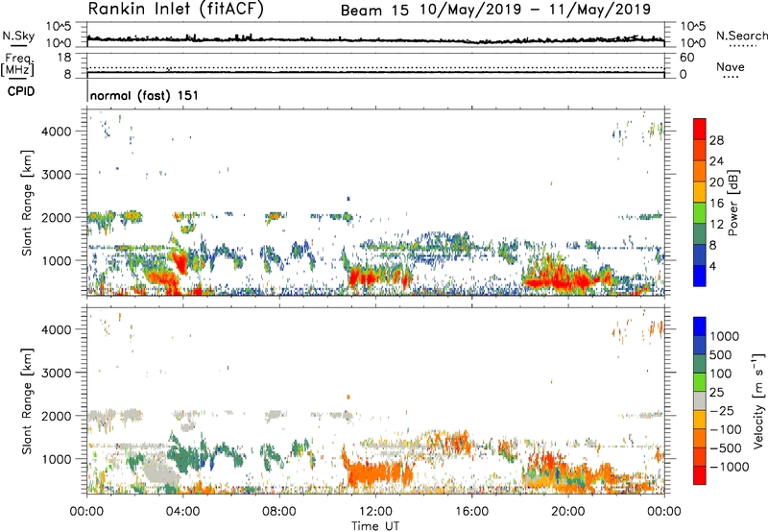This screenshot has width=768, height=532.
Task: Click the red top segment of the power color bar
Action: (x=700, y=130)
